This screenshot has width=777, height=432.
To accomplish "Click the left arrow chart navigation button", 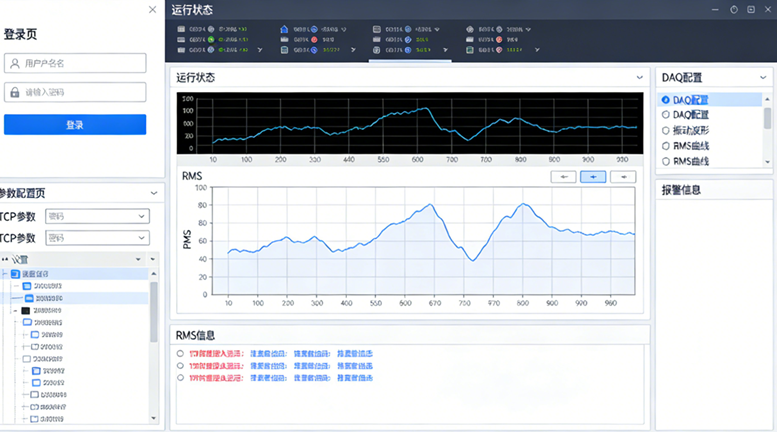I will (x=564, y=177).
